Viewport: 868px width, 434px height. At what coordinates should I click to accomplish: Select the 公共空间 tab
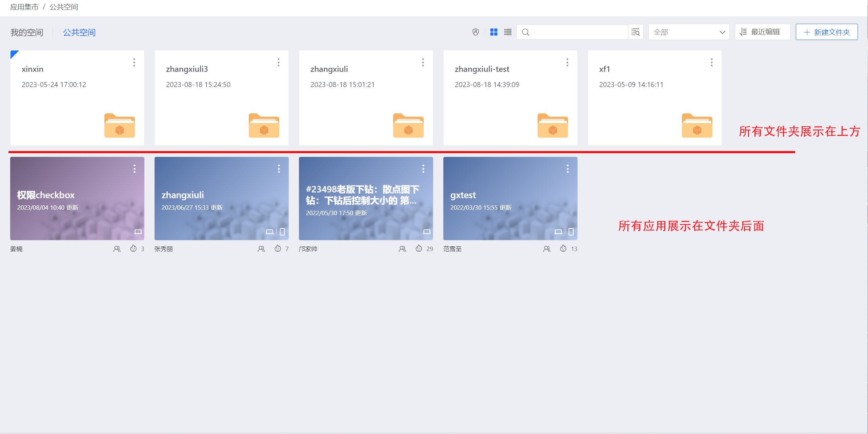tap(79, 33)
